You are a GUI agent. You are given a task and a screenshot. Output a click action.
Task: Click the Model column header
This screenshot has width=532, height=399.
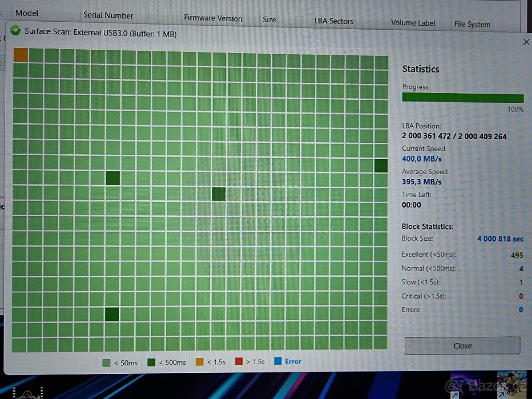click(x=27, y=13)
